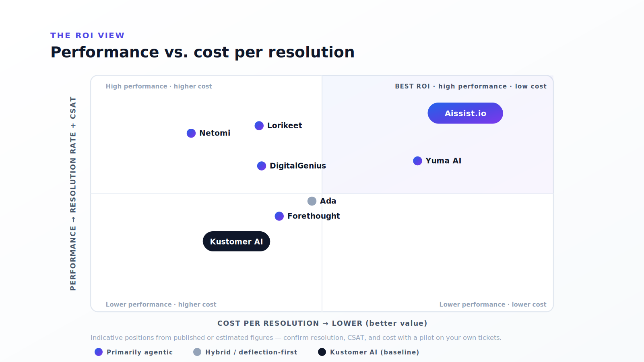Click the Yuma AI purple dot
644x362 pixels.
pos(417,161)
